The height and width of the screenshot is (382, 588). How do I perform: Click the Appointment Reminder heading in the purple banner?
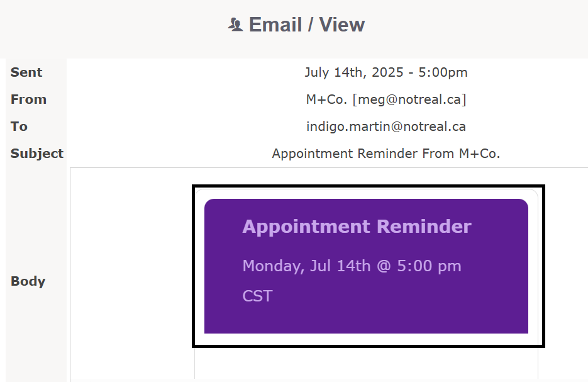[357, 227]
